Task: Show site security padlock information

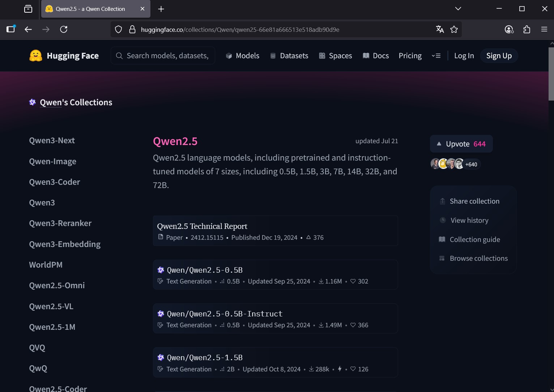Action: 132,30
